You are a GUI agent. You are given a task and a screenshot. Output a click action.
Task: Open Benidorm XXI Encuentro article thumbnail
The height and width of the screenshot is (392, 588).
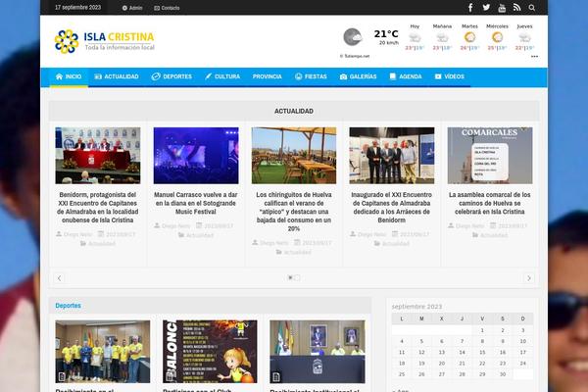pyautogui.click(x=98, y=155)
